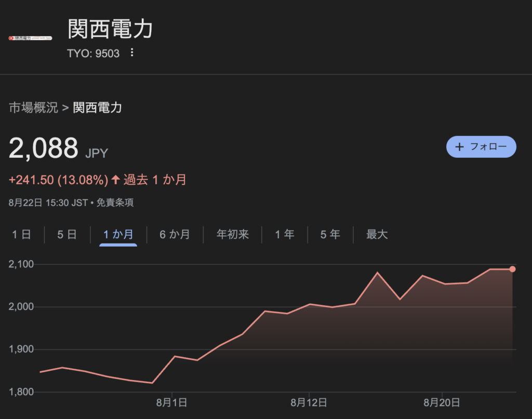Click the +241.50 (13.08%) change text
This screenshot has width=532, height=419.
pyautogui.click(x=58, y=180)
